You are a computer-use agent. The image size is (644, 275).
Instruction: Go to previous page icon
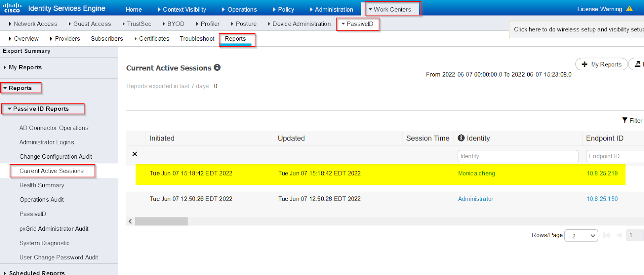pos(619,235)
